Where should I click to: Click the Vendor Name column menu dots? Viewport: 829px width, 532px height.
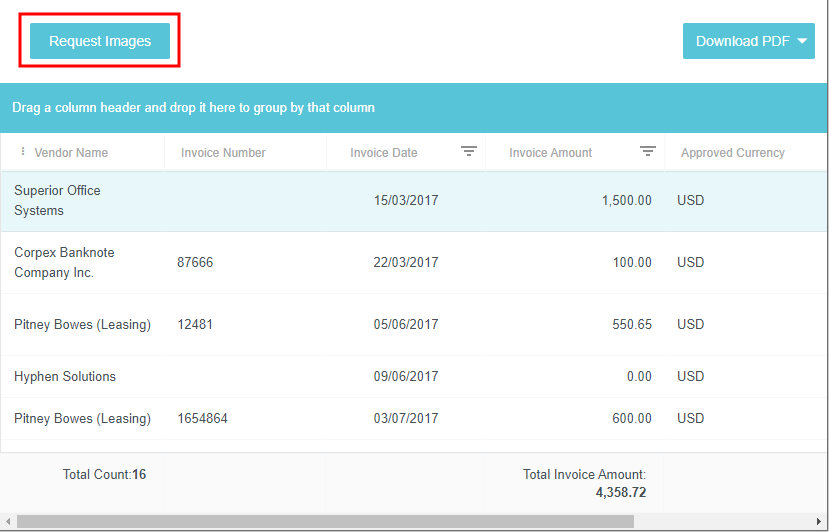pyautogui.click(x=23, y=152)
